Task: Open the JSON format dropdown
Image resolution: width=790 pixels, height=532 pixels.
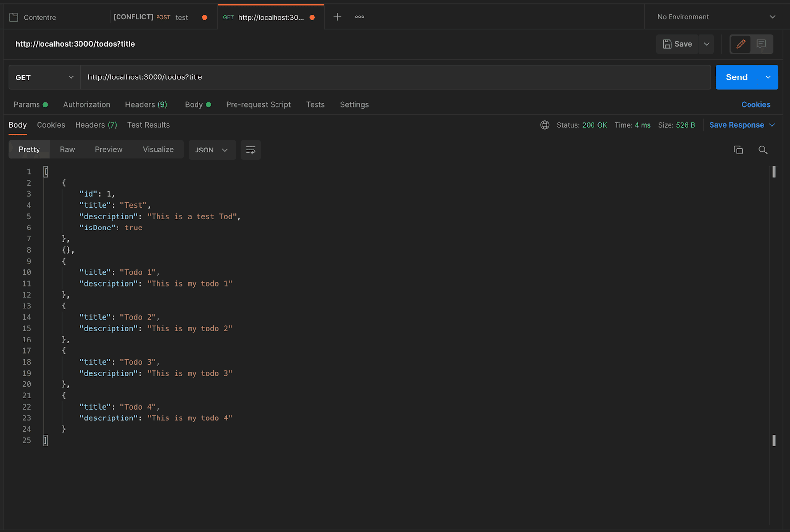Action: coord(211,150)
